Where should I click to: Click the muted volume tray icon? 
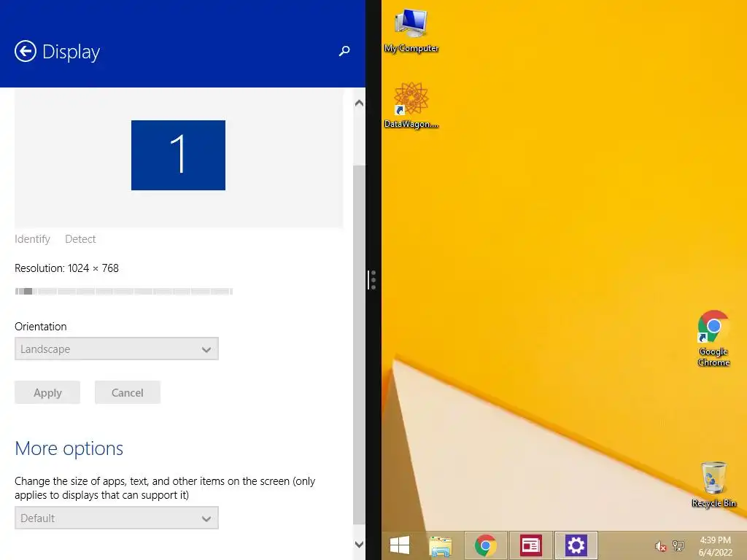coord(660,546)
